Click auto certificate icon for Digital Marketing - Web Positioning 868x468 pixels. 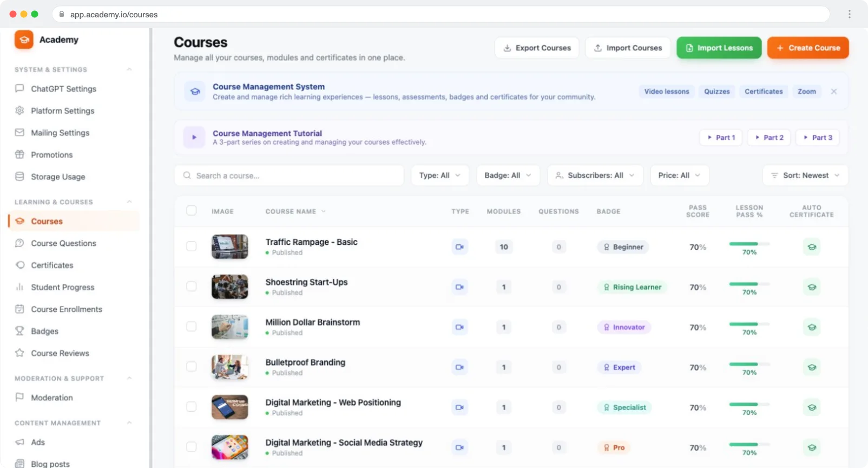[812, 407]
